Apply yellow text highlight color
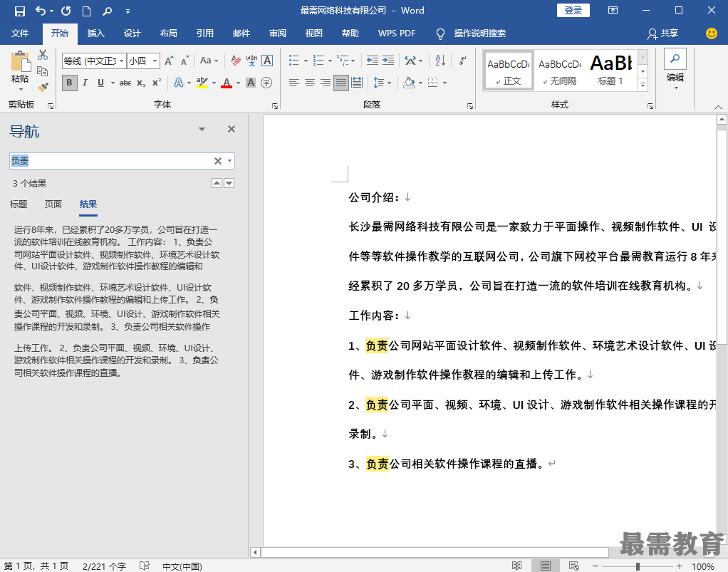This screenshot has height=572, width=728. tap(202, 83)
